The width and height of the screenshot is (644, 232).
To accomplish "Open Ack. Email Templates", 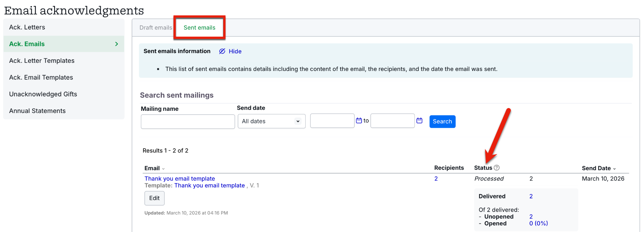I will click(64, 77).
